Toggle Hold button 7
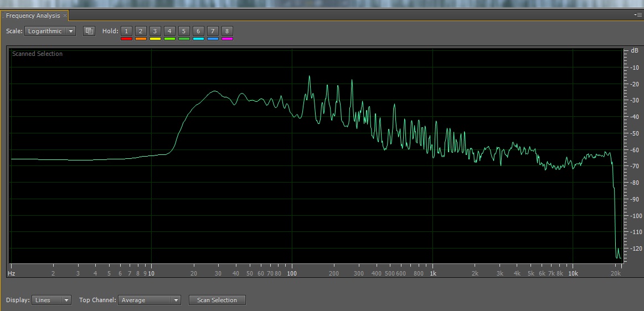 (213, 31)
